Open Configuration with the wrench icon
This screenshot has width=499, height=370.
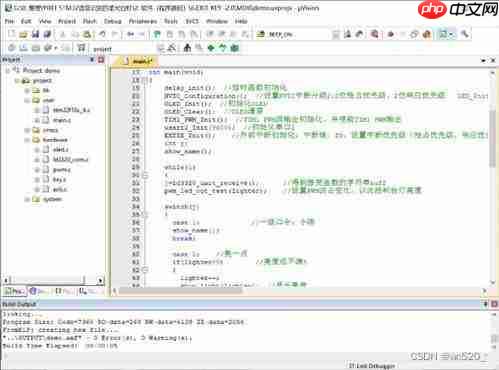[x=465, y=34]
